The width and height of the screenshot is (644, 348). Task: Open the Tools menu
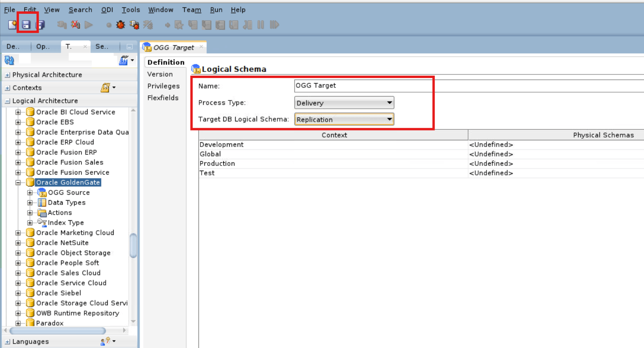[131, 10]
